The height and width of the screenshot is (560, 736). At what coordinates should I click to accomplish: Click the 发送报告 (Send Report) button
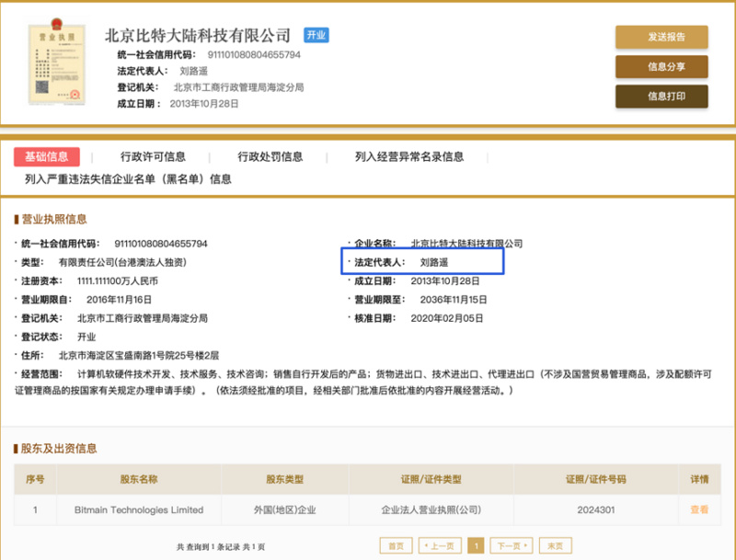661,38
